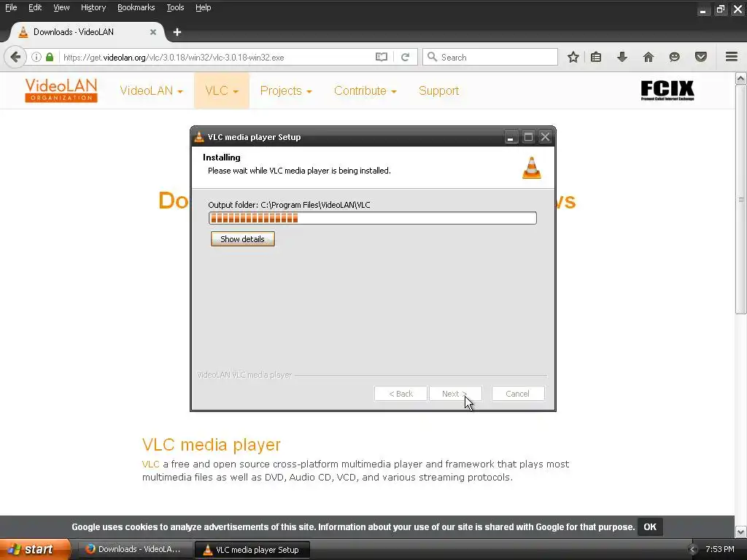
Task: Open the History menu
Action: click(x=93, y=7)
